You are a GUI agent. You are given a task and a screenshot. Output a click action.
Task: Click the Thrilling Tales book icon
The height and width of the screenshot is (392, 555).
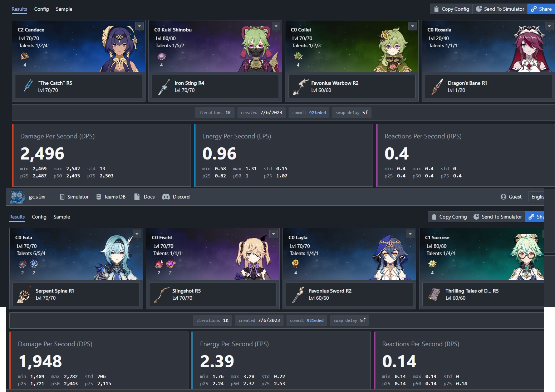click(x=434, y=294)
